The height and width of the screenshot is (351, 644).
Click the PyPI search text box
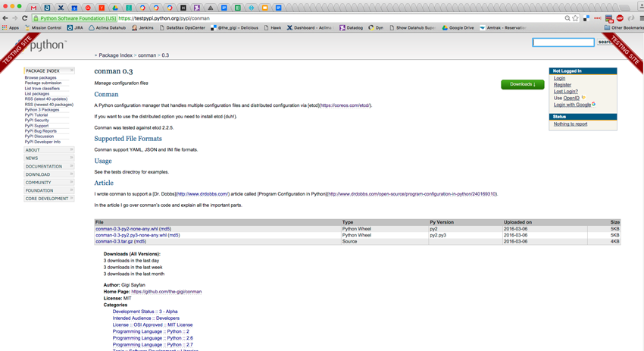[x=563, y=42]
